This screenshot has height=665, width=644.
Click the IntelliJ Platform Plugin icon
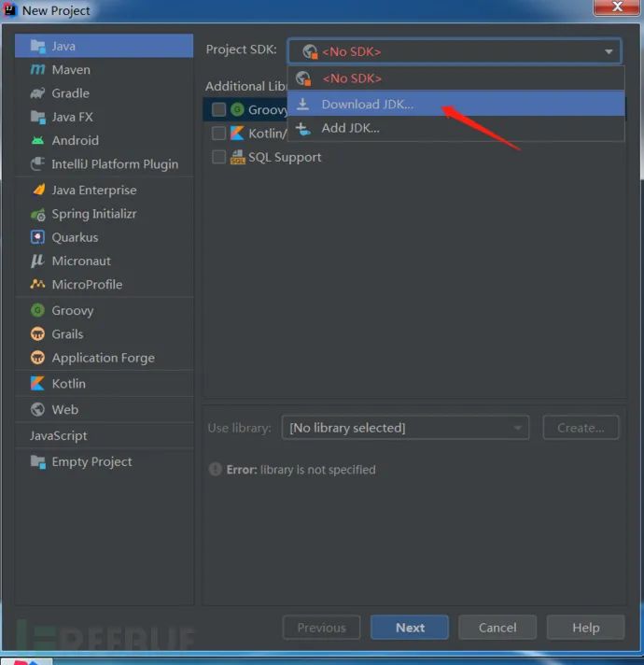(x=37, y=164)
